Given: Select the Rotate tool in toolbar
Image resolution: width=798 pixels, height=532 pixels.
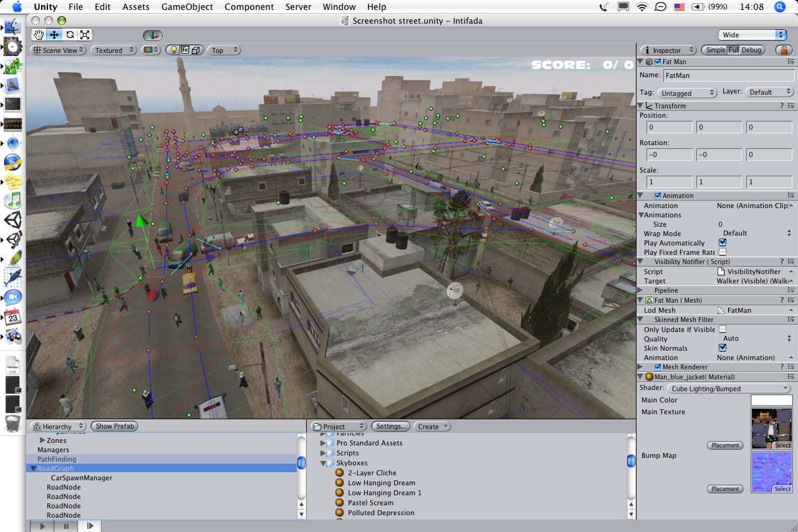Looking at the screenshot, I should 70,35.
